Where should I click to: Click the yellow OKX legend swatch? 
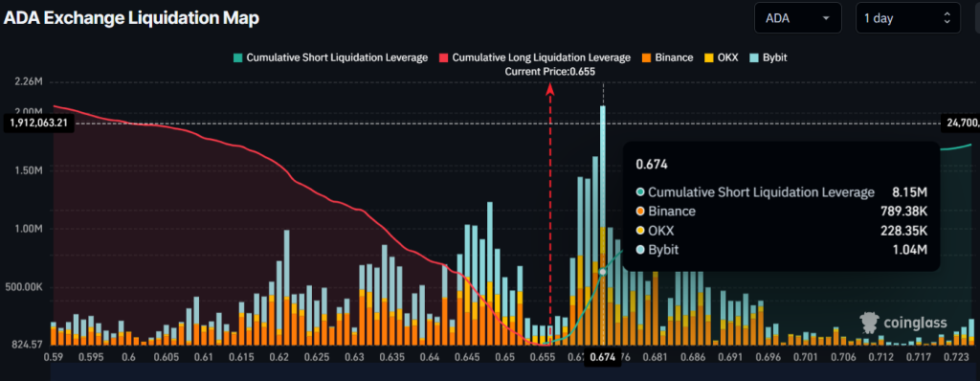click(x=708, y=57)
